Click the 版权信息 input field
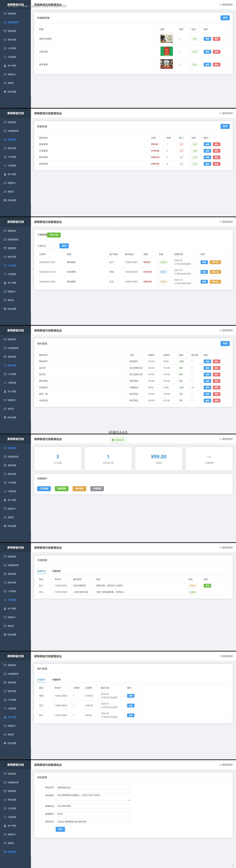This screenshot has width=236, height=868. pyautogui.click(x=93, y=822)
